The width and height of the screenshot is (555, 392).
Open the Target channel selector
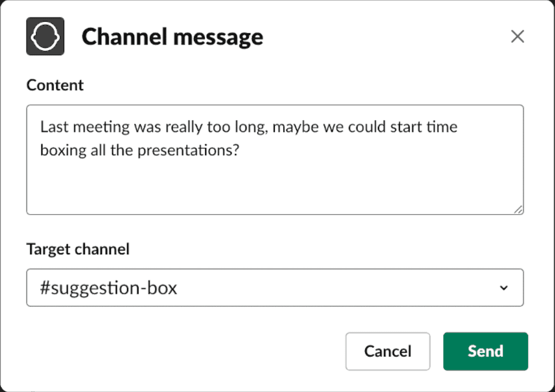tap(275, 288)
